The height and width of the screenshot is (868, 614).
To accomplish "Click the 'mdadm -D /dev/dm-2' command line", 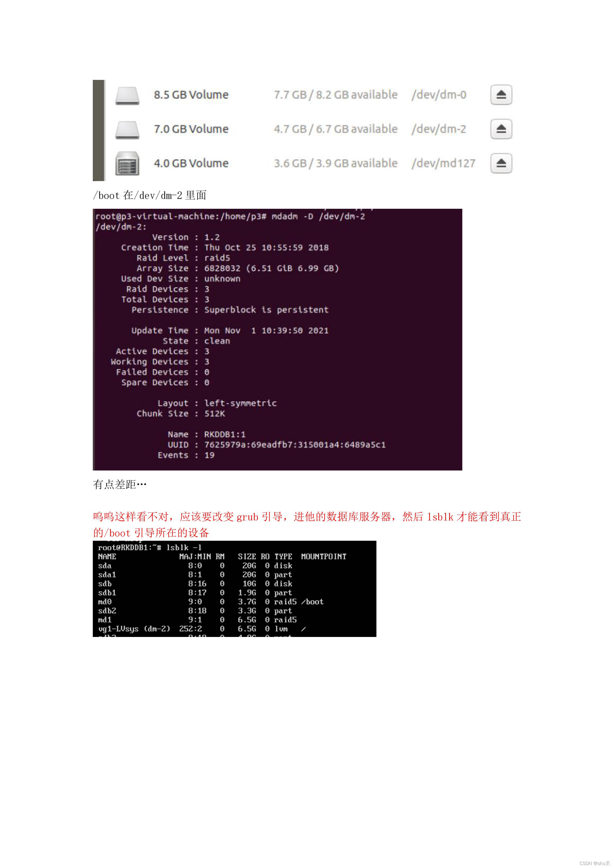I will click(230, 216).
